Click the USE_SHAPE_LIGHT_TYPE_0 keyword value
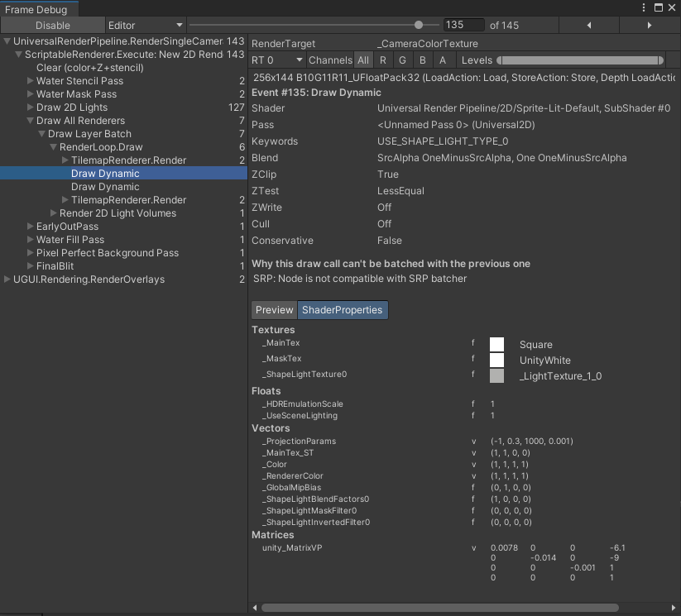Viewport: 681px width, 616px height. [x=443, y=141]
